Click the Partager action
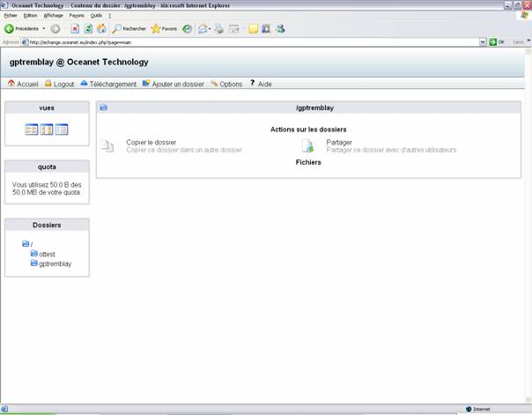The image size is (532, 415). point(339,142)
